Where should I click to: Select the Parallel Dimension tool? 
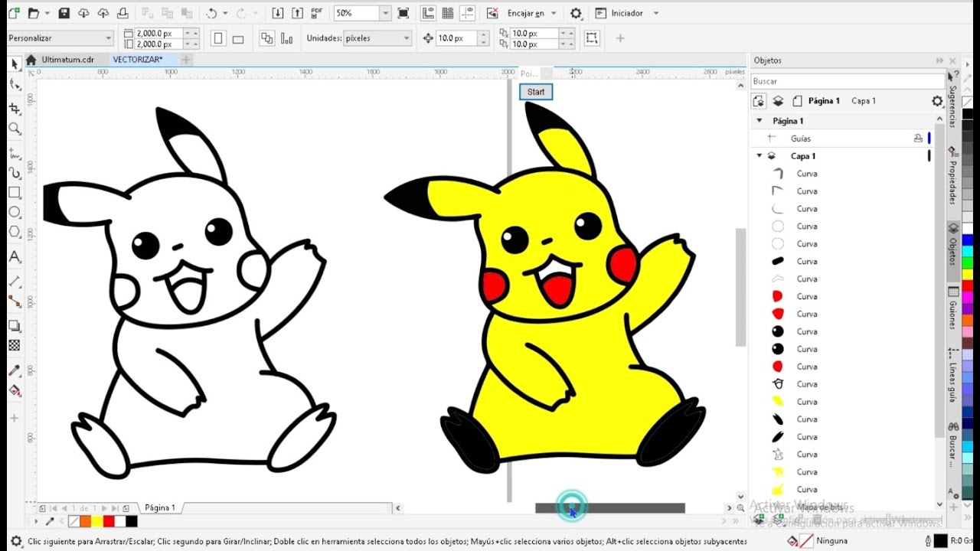[15, 282]
